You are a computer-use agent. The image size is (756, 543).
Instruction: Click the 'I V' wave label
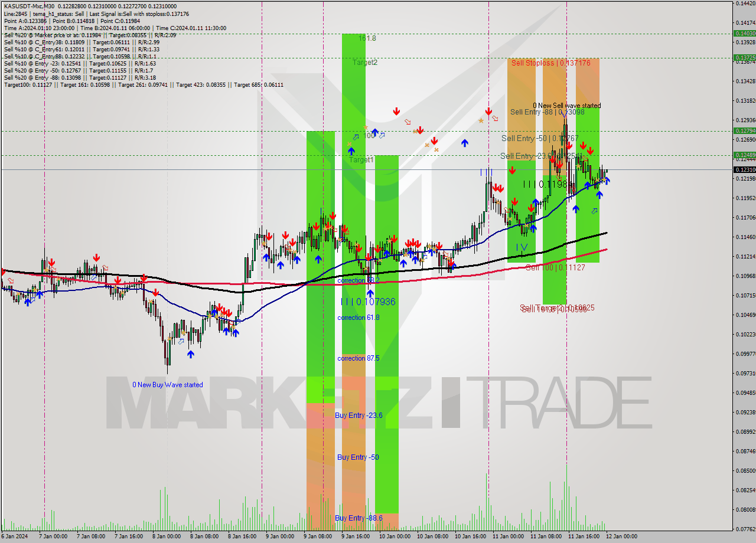pos(522,247)
